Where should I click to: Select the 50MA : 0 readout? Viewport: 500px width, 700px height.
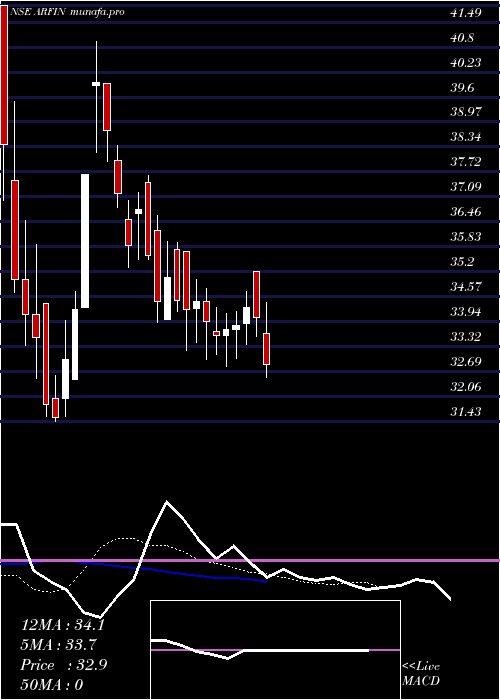[52, 685]
